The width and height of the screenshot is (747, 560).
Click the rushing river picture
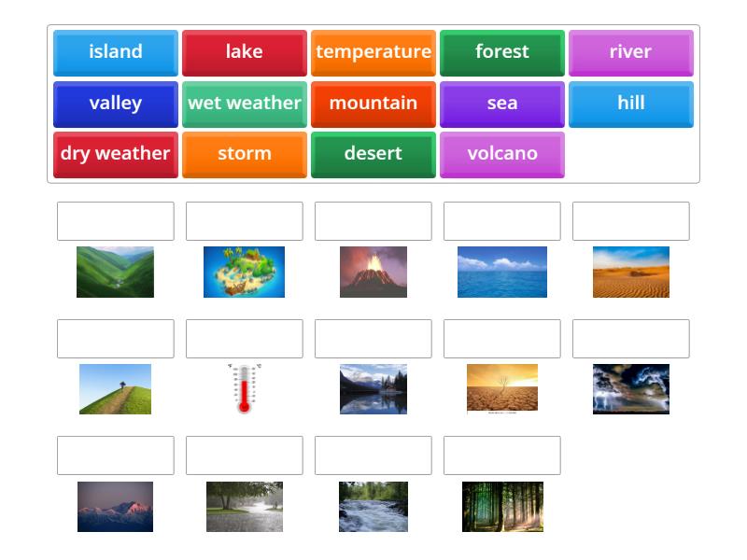[373, 507]
